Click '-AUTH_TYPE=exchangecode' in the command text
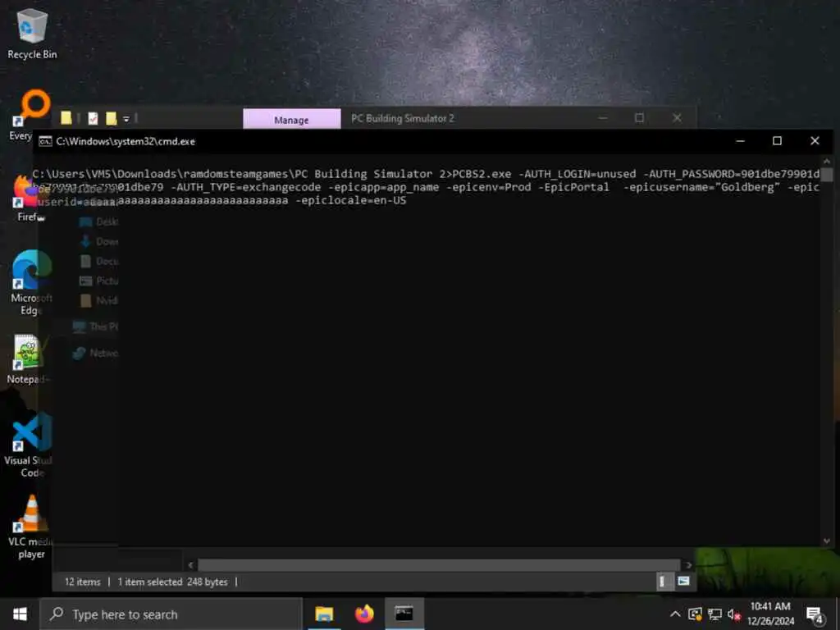Image resolution: width=840 pixels, height=630 pixels. coord(246,187)
